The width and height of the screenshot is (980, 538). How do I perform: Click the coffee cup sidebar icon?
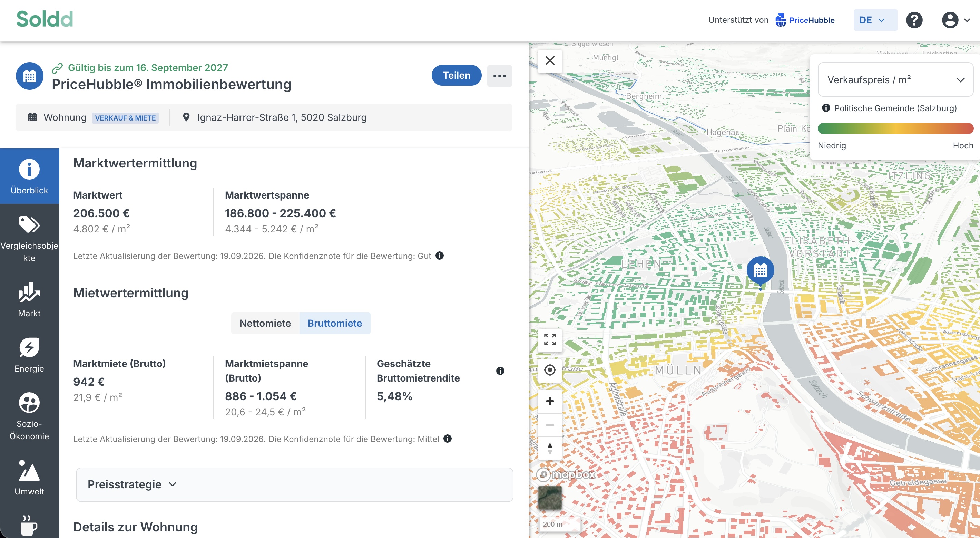pos(29,526)
